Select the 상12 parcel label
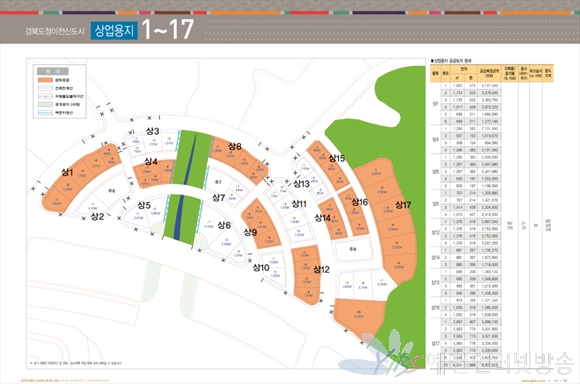Image resolution: width=580 pixels, height=384 pixels. tap(321, 269)
